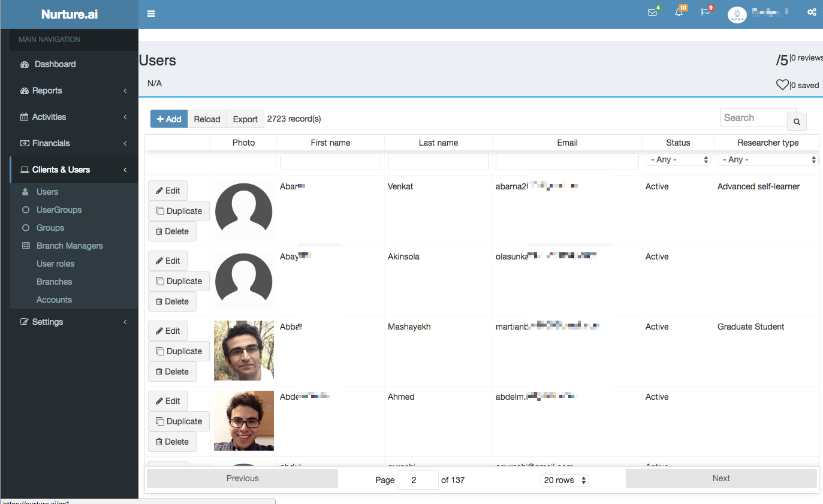Open the gears settings icon top-right

pyautogui.click(x=812, y=12)
